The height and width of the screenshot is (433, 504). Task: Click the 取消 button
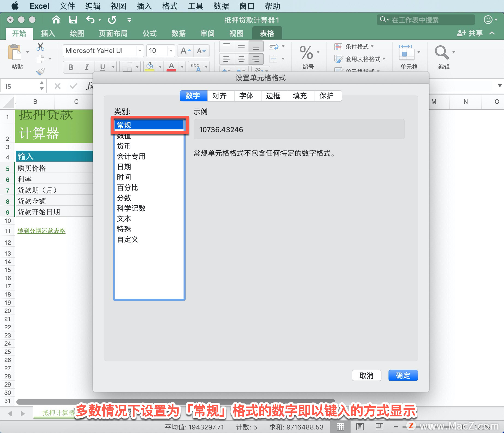[366, 375]
